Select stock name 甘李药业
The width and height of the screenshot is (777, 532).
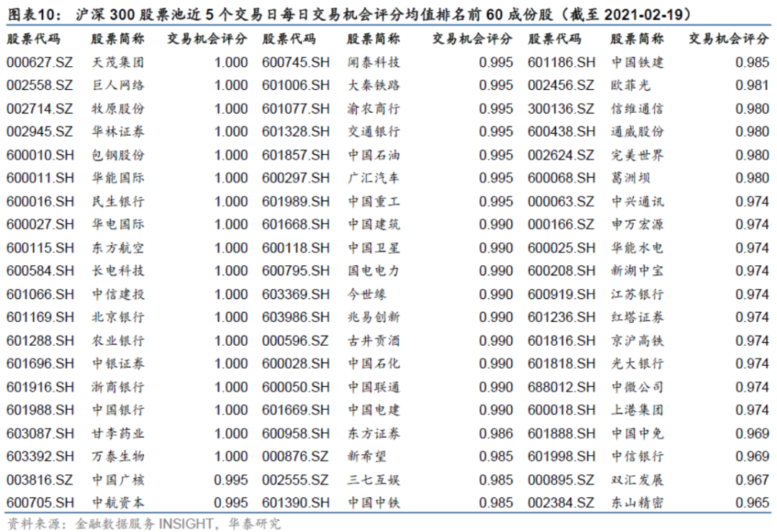pyautogui.click(x=118, y=434)
